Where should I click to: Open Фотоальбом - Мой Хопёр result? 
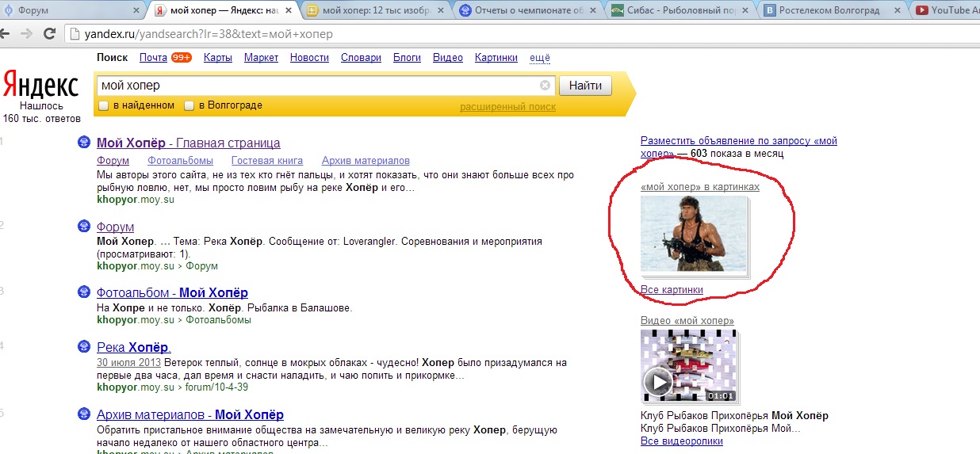click(x=172, y=293)
